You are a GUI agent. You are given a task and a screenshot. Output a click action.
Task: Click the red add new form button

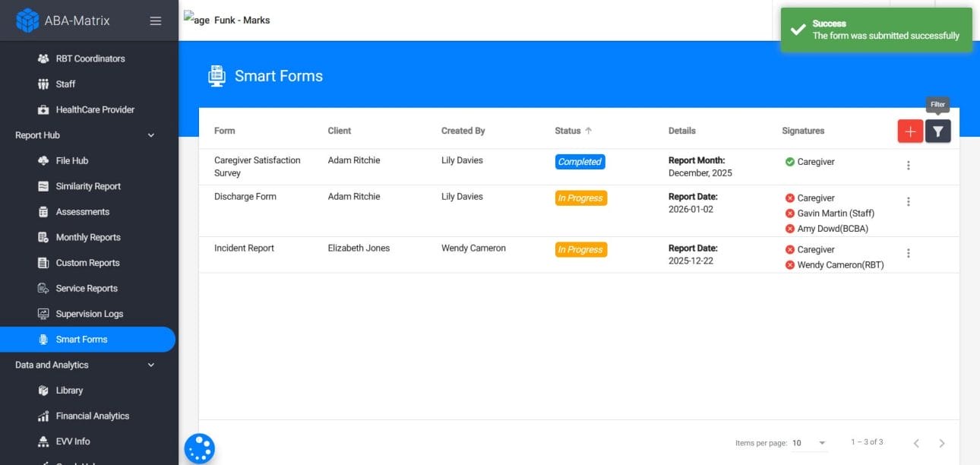pos(910,131)
